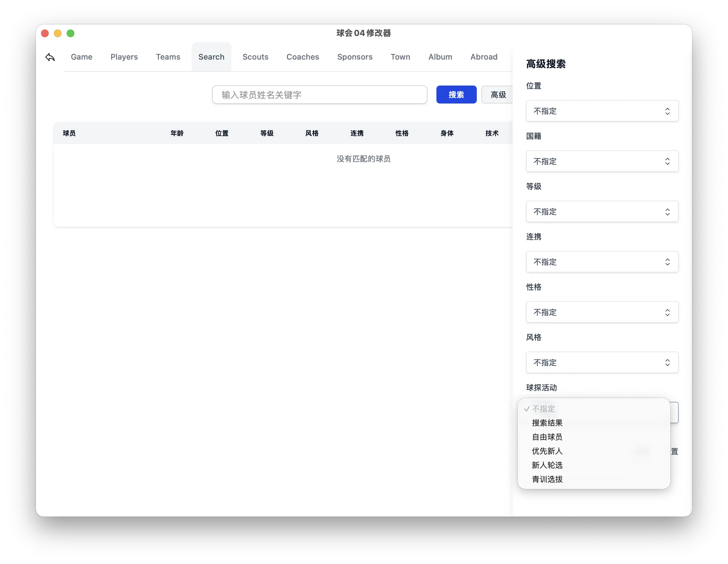Open the 性格 (personality) filter dropdown
This screenshot has width=728, height=564.
click(601, 312)
